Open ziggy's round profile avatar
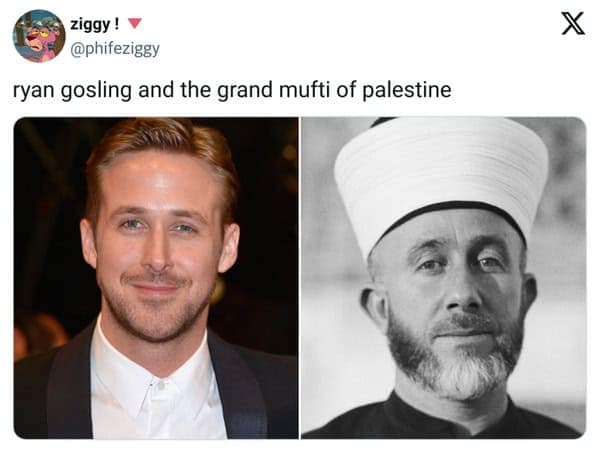Screen dimensions: 599x451 point(39,36)
